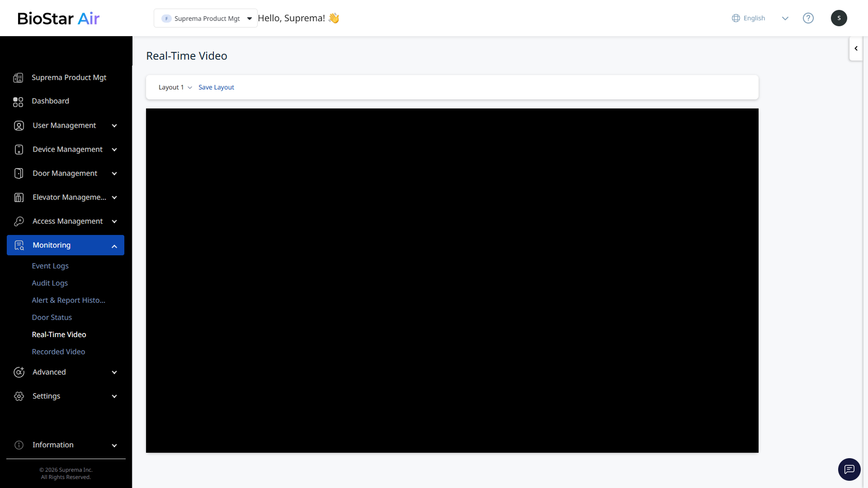Click the Save Layout link
Viewport: 868px width, 488px height.
(x=216, y=88)
